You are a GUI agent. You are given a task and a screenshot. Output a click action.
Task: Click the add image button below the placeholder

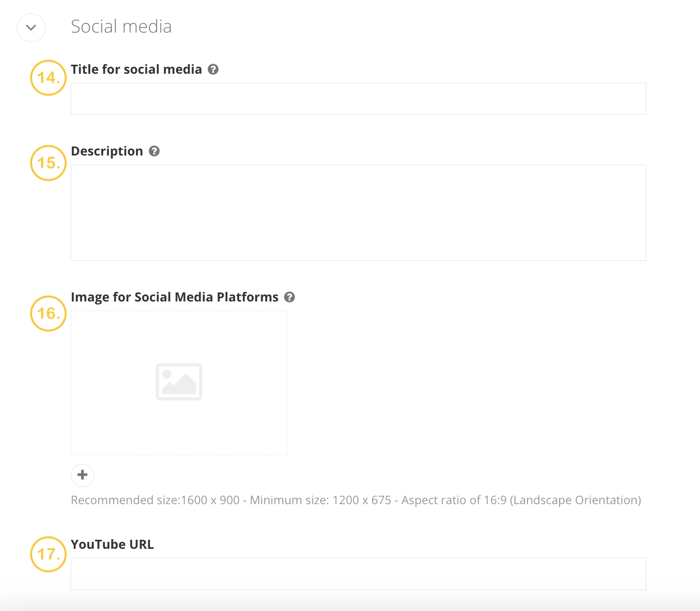(82, 475)
